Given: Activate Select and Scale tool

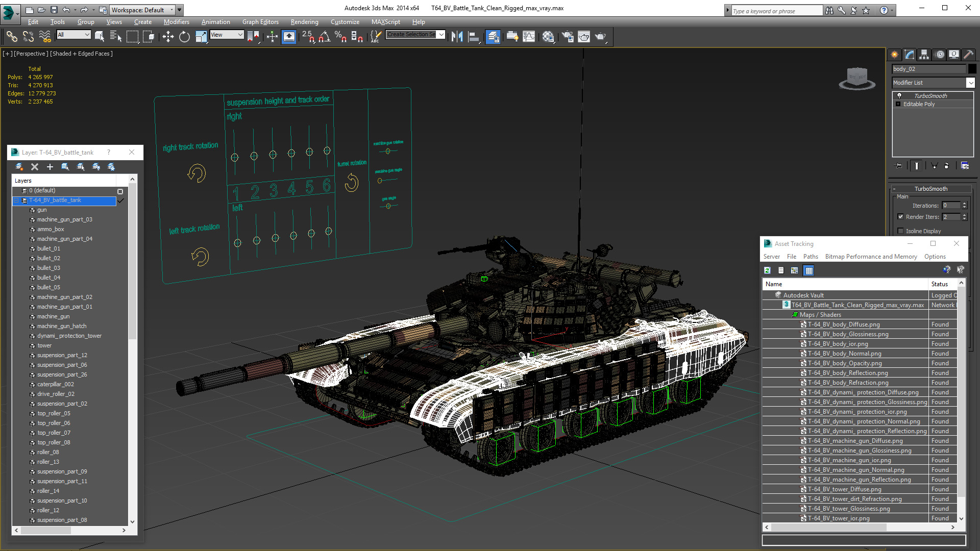Looking at the screenshot, I should tap(201, 36).
